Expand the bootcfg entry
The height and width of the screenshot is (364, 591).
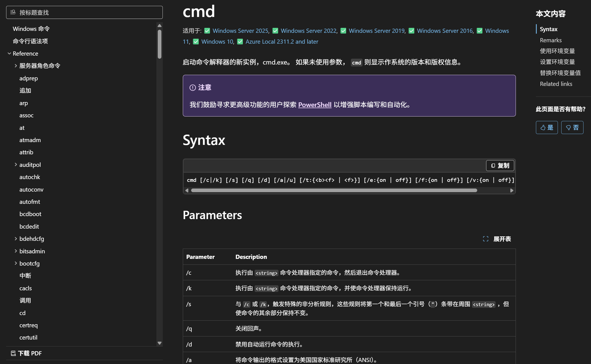(x=16, y=263)
